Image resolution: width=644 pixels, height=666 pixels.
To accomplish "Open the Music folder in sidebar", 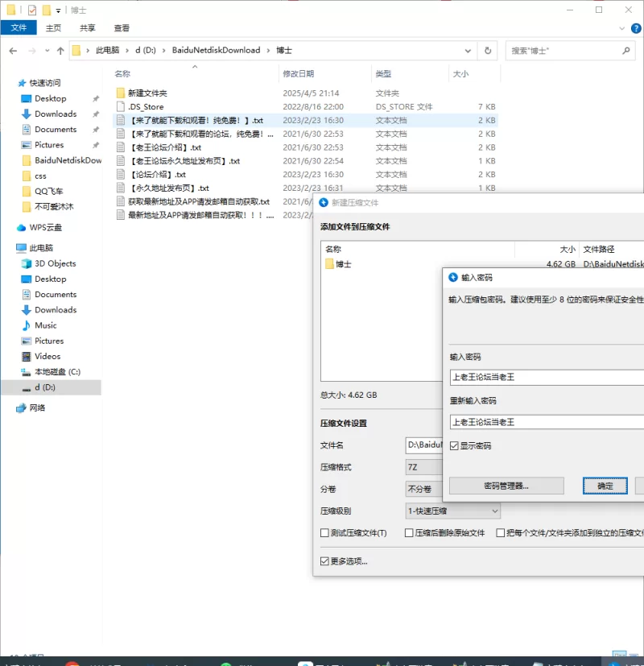I will pyautogui.click(x=45, y=325).
